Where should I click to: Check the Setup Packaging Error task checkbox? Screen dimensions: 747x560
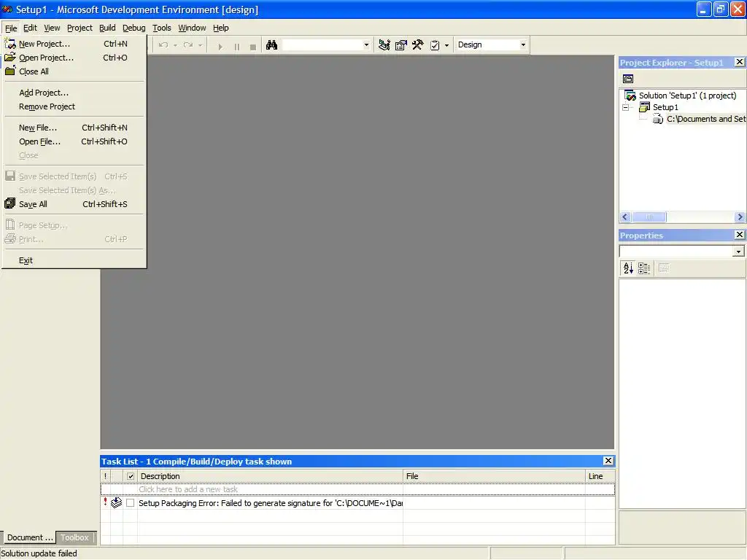point(130,503)
